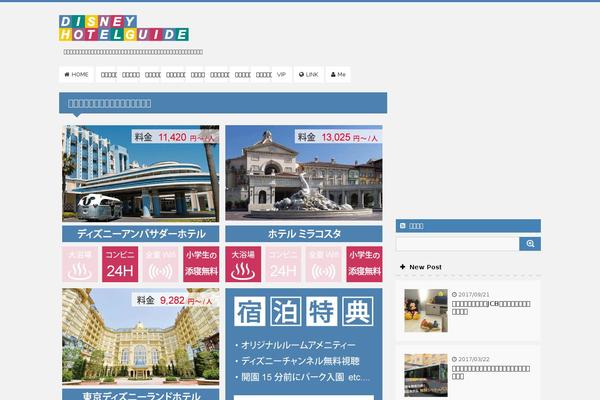Go to the HOME menu item
The height and width of the screenshot is (400, 600).
click(77, 74)
